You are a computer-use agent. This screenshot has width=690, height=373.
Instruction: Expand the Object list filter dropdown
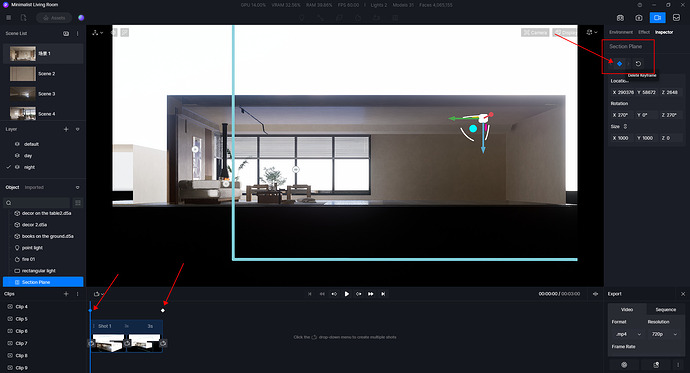(77, 187)
